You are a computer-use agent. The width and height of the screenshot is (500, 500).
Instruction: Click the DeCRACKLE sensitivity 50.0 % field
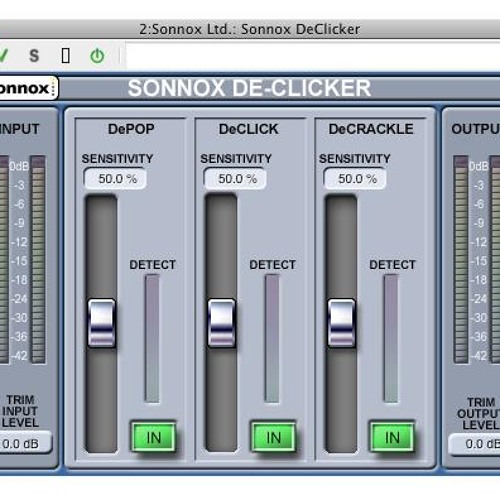tap(355, 179)
